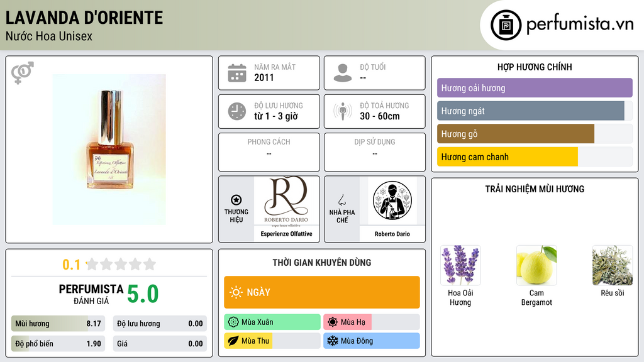Select the Hoa Oải Hương lavender image
Image resolution: width=644 pixels, height=362 pixels.
[x=460, y=265]
